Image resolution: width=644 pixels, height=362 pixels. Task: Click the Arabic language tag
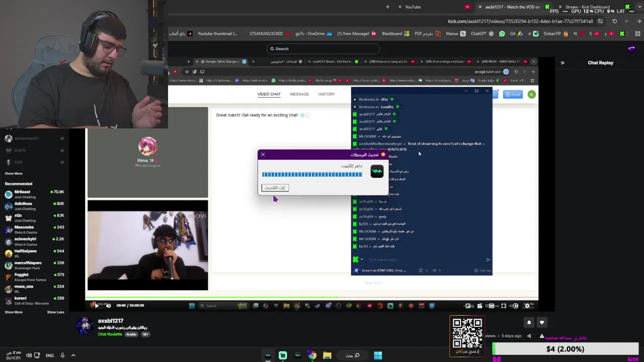click(131, 334)
